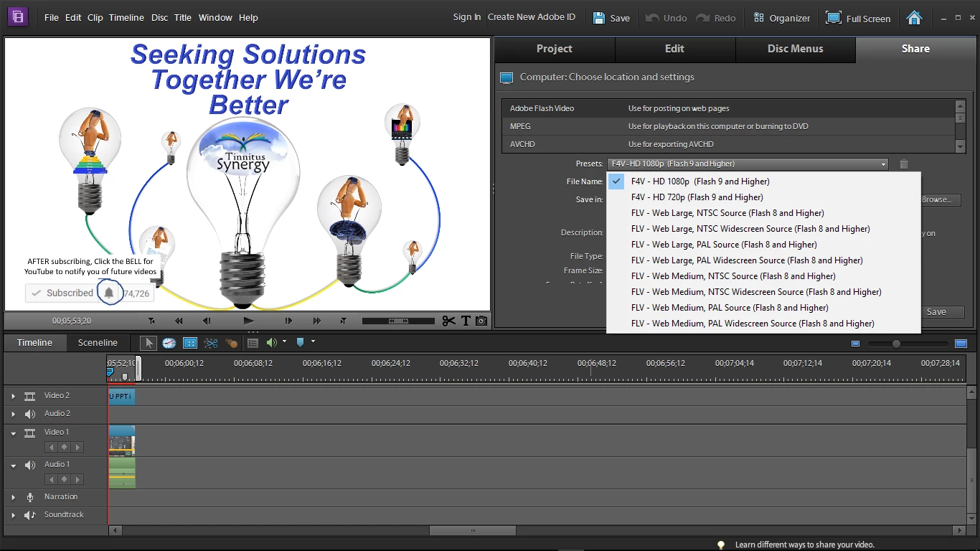The height and width of the screenshot is (551, 980).
Task: Collapse the Audio 1 track
Action: coord(13,465)
